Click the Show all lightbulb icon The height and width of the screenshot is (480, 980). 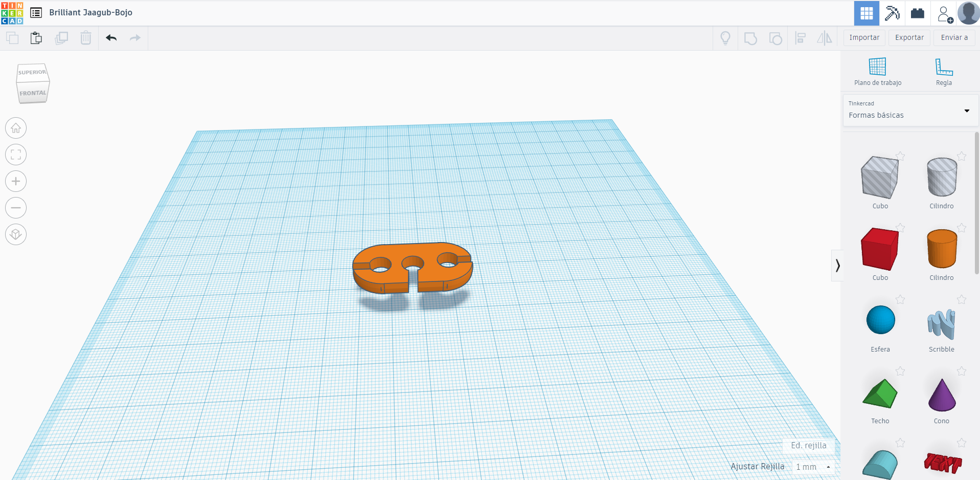click(725, 38)
